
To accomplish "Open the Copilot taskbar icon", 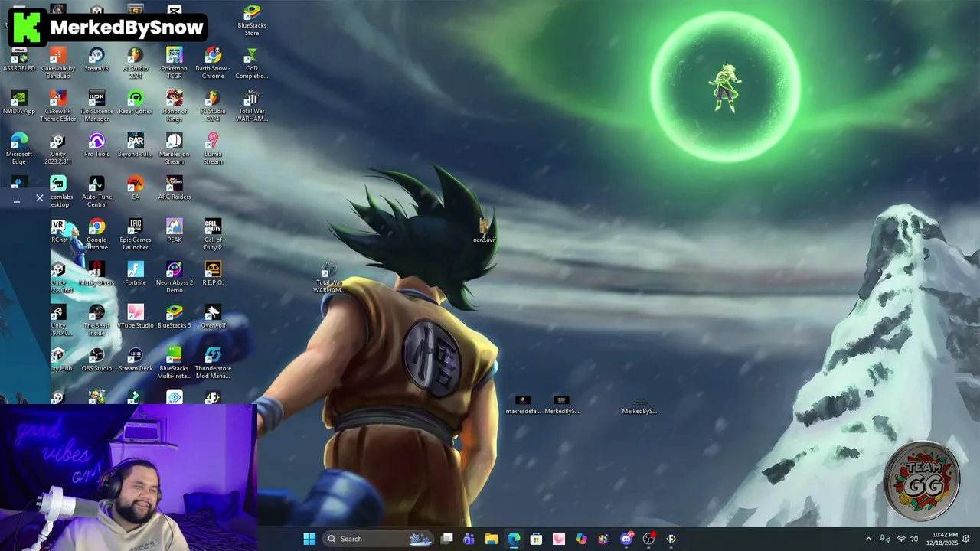I will pyautogui.click(x=581, y=539).
